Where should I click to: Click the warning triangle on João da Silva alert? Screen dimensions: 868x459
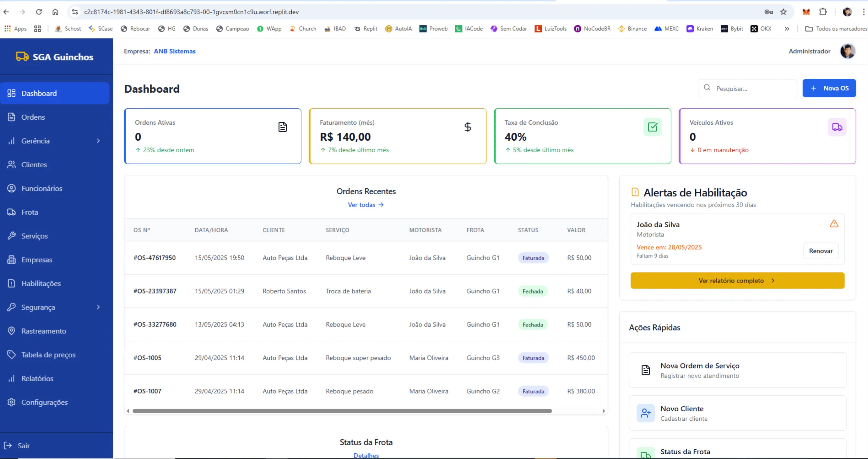pyautogui.click(x=834, y=224)
